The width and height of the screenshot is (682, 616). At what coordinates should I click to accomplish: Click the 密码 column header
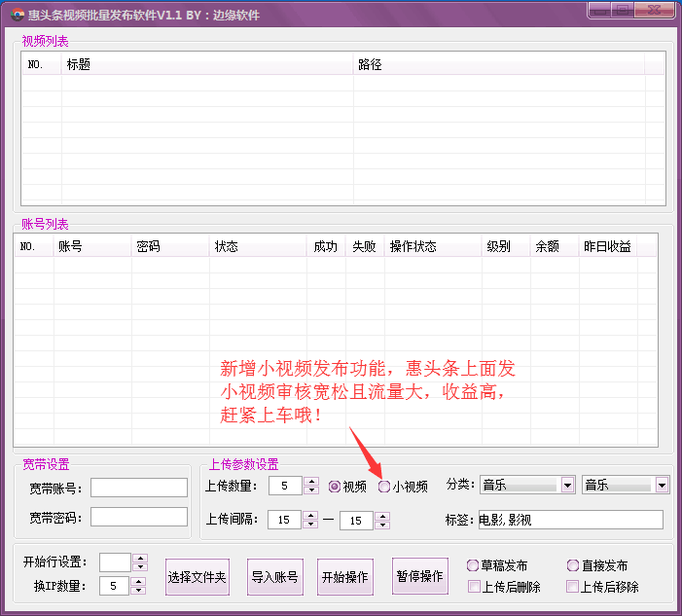(x=170, y=246)
